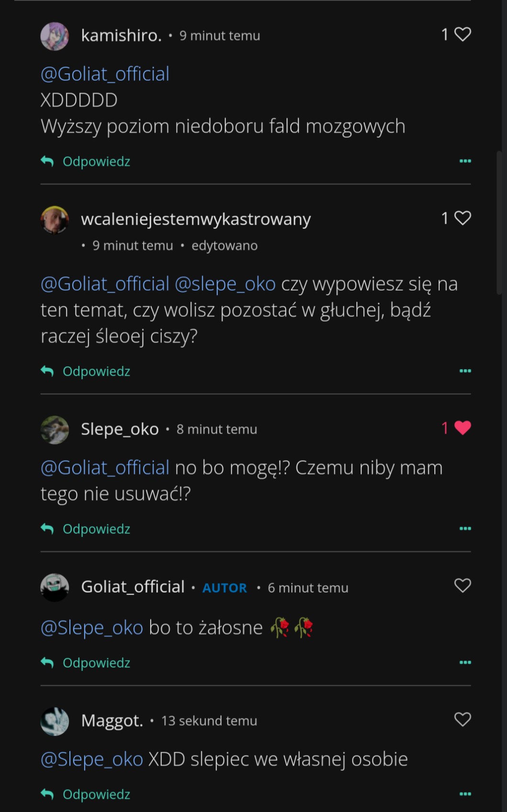Image resolution: width=507 pixels, height=812 pixels.
Task: Open kamishiro.'s profile avatar
Action: tap(55, 36)
